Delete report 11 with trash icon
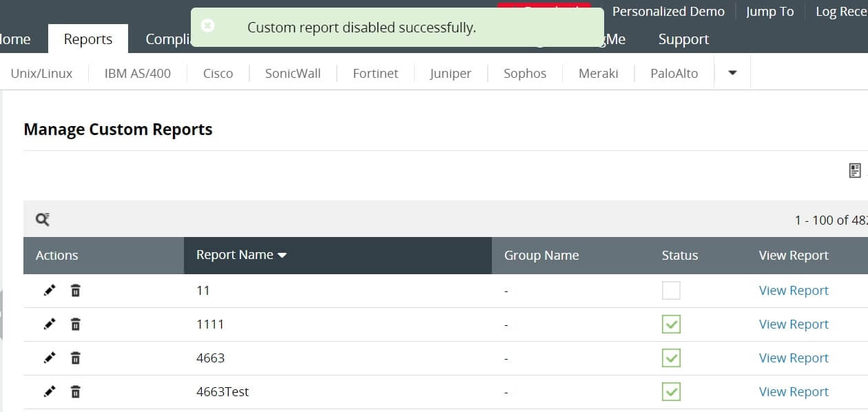 76,291
